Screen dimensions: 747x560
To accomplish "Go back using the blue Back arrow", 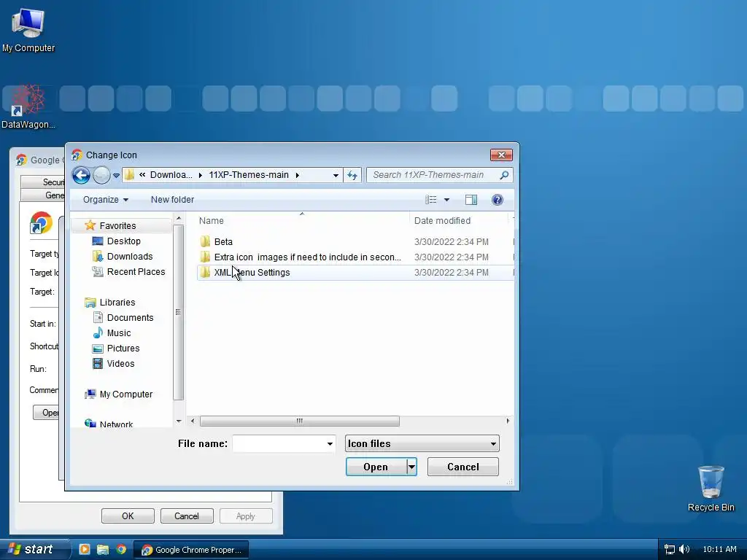I will (81, 175).
